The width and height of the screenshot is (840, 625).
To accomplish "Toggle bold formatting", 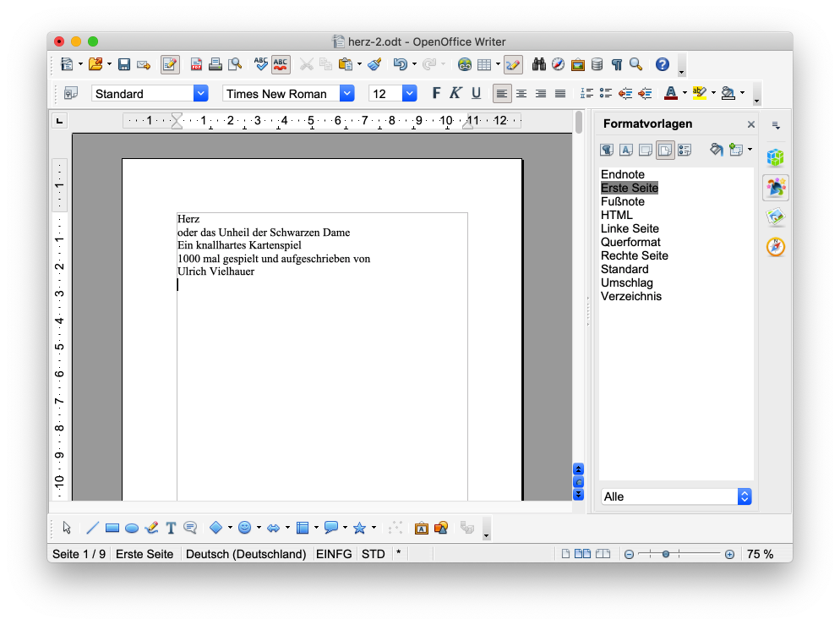I will tap(436, 93).
